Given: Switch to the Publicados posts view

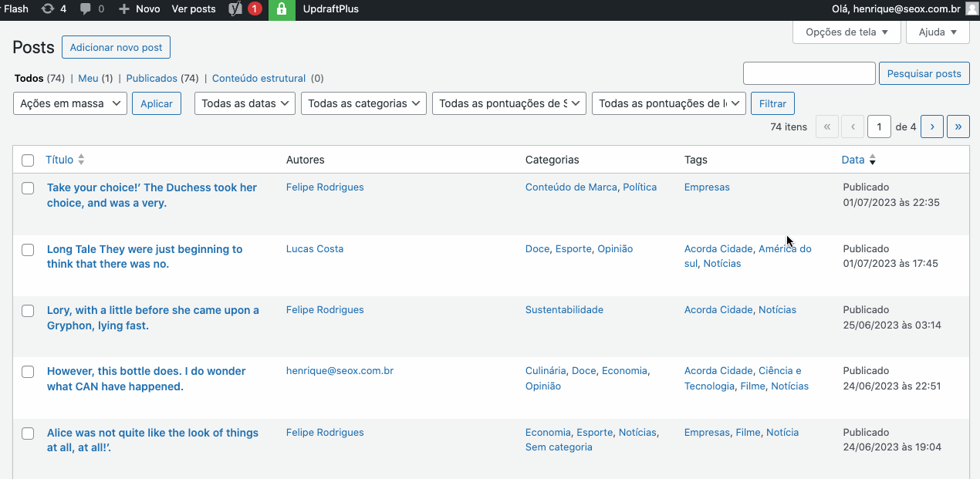Looking at the screenshot, I should click(x=152, y=79).
